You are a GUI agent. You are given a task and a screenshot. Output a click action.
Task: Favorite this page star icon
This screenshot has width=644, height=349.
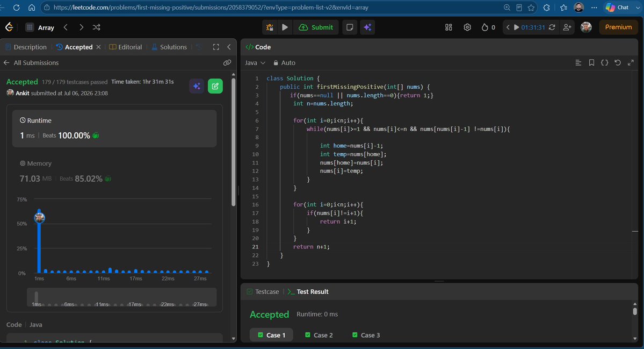tap(531, 8)
